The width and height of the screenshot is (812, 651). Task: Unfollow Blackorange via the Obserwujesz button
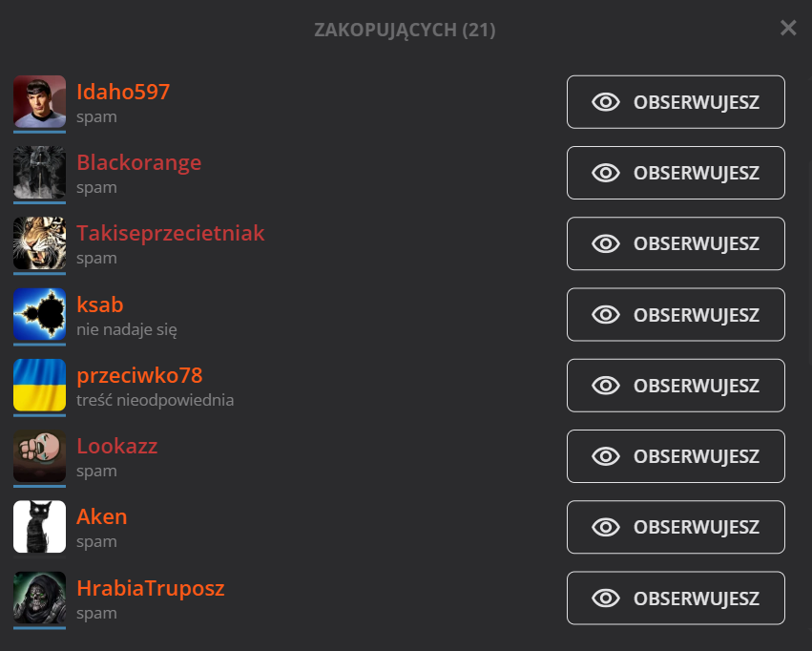(x=676, y=173)
